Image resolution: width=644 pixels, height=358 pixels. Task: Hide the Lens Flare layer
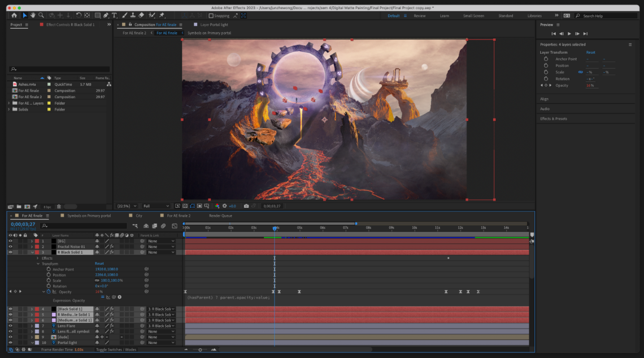point(10,326)
